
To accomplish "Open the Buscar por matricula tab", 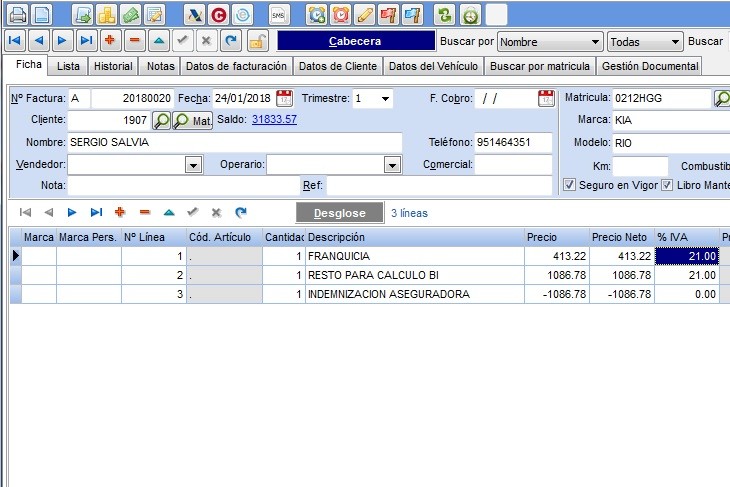I will point(540,66).
